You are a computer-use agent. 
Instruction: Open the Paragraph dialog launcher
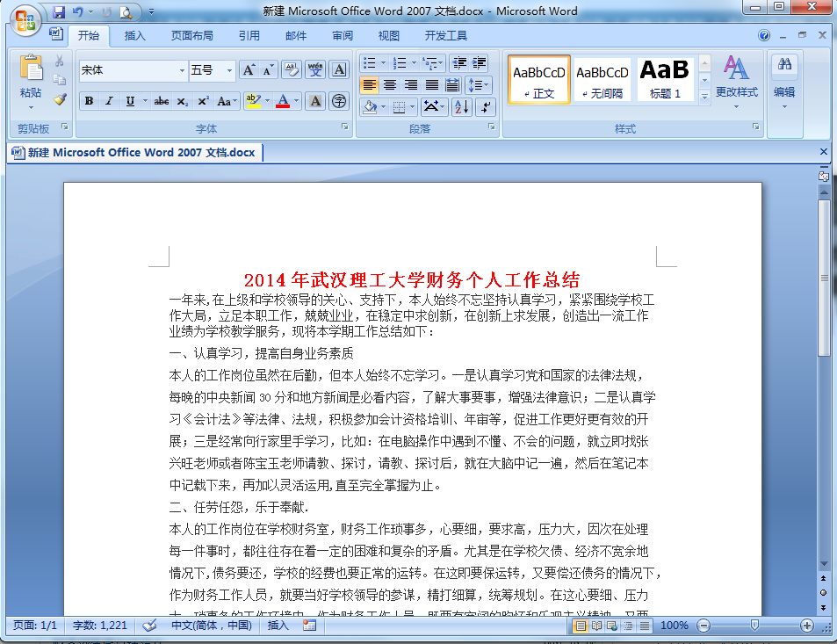click(x=491, y=127)
